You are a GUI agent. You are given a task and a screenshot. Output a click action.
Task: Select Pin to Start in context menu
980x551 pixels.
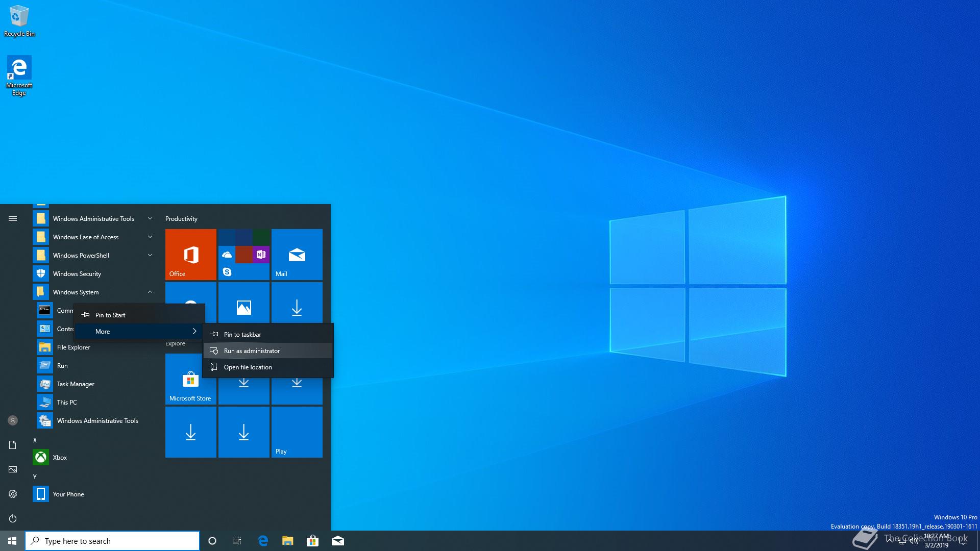[139, 315]
